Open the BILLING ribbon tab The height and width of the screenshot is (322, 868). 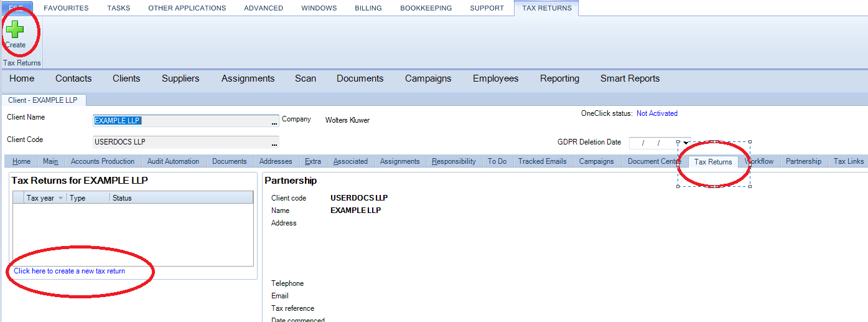coord(368,8)
